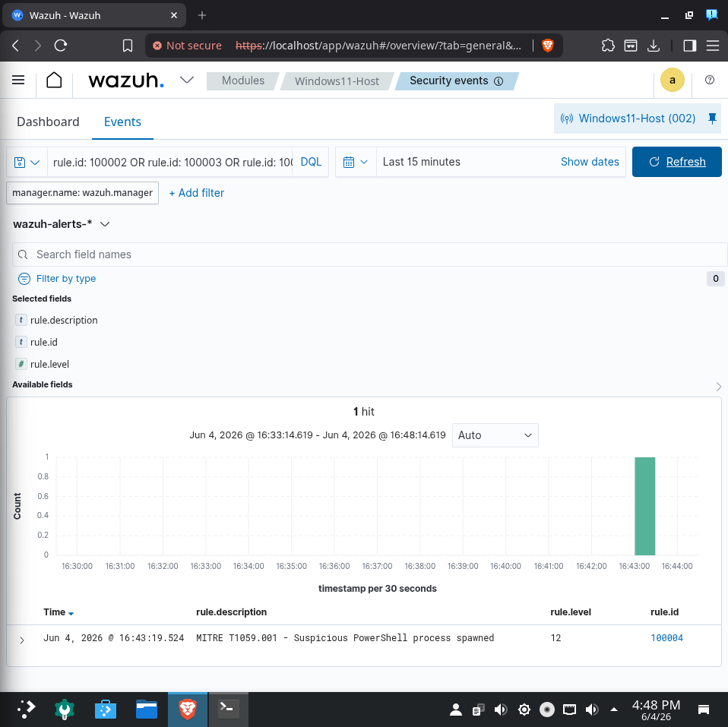Screen dimensions: 728x727
Task: Show Security events info icon
Action: point(499,81)
